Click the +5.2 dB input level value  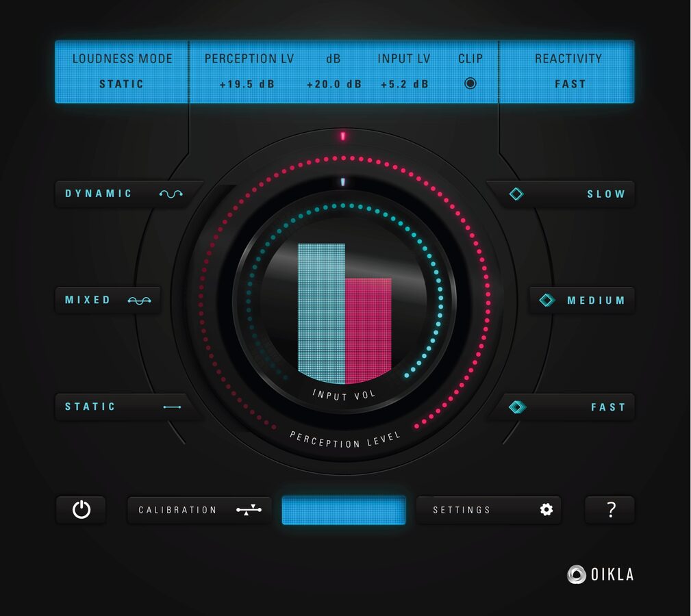coord(405,84)
